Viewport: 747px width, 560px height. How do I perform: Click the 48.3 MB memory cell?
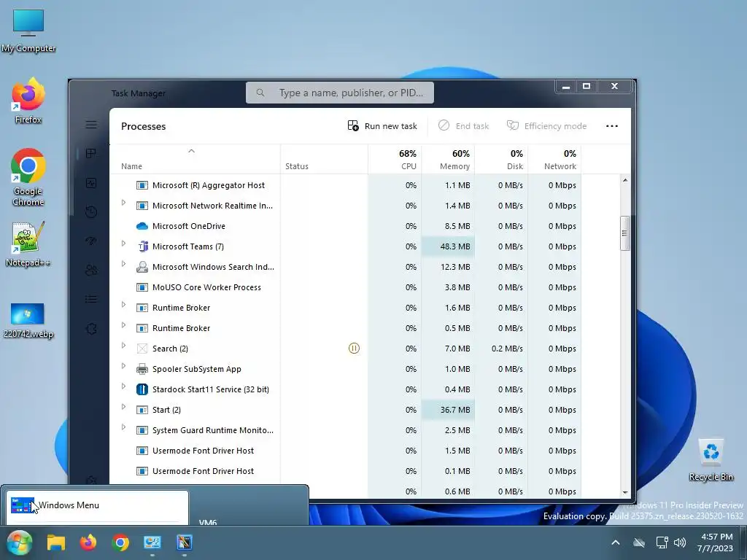pos(448,246)
